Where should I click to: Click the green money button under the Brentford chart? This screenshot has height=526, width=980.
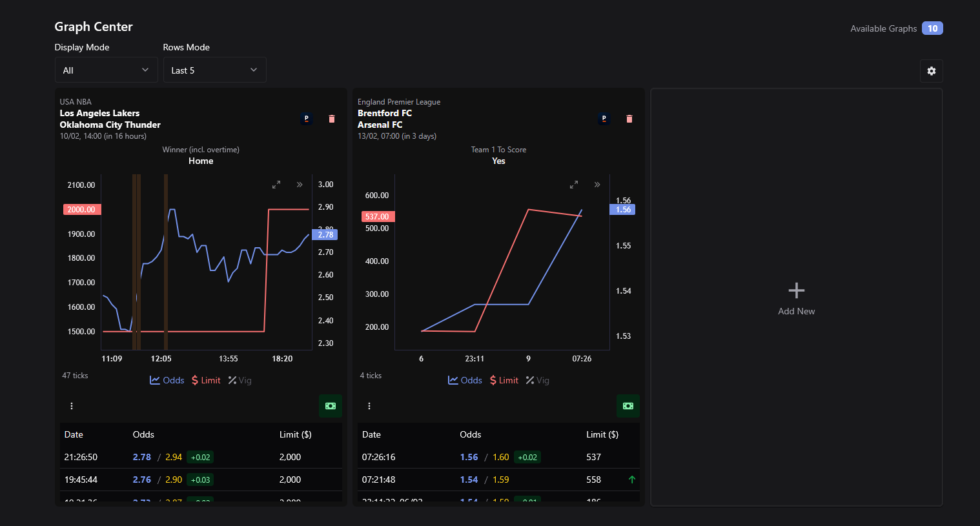(x=628, y=406)
